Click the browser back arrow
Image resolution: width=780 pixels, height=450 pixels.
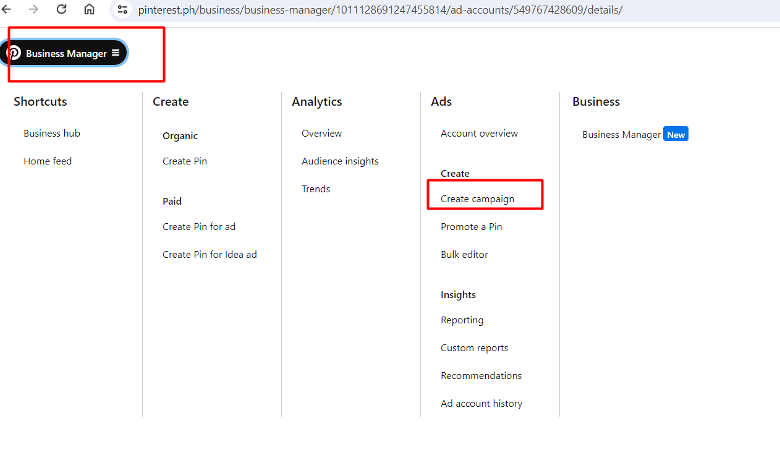click(x=6, y=9)
